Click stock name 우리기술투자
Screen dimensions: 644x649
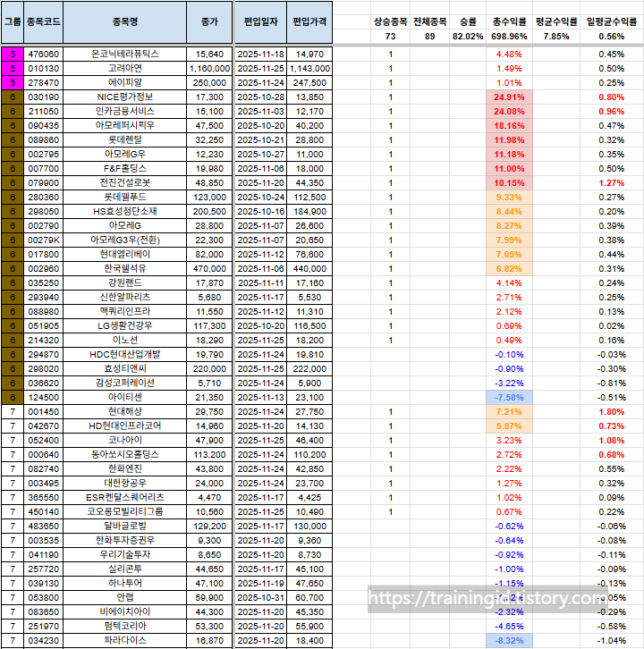(x=124, y=554)
